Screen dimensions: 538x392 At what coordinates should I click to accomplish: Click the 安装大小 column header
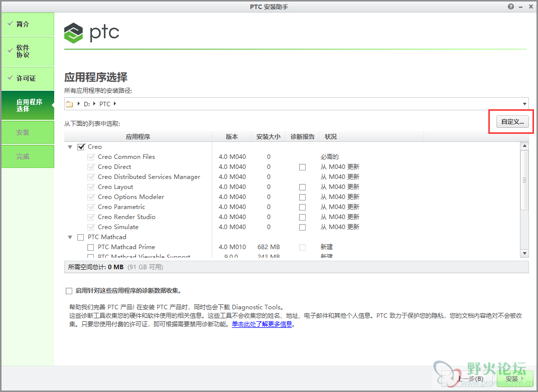coord(268,137)
